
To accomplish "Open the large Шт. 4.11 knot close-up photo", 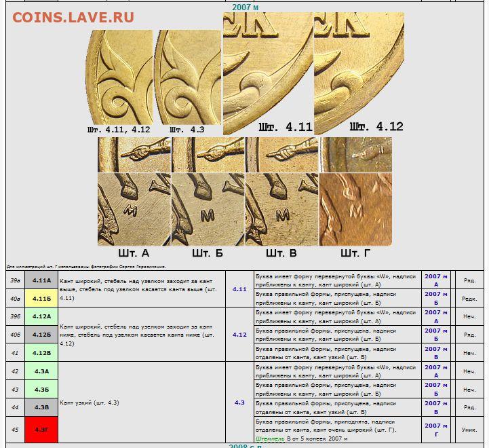I will (268, 74).
